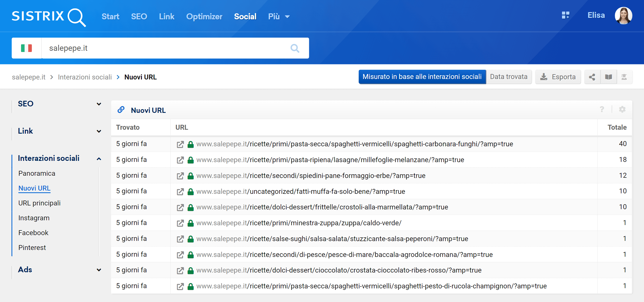Click the link chain icon beside Nuovi URL title
Screen dimensions: 644x302
pos(121,110)
